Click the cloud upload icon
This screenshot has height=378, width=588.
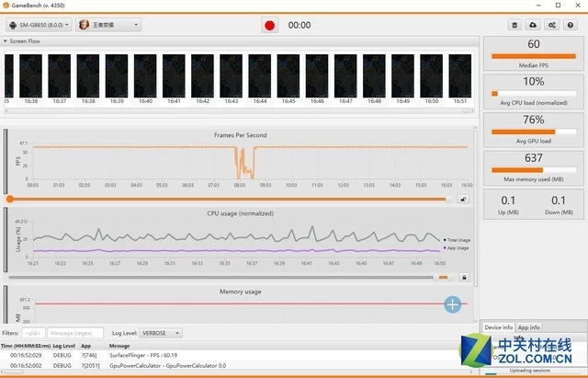(x=535, y=25)
